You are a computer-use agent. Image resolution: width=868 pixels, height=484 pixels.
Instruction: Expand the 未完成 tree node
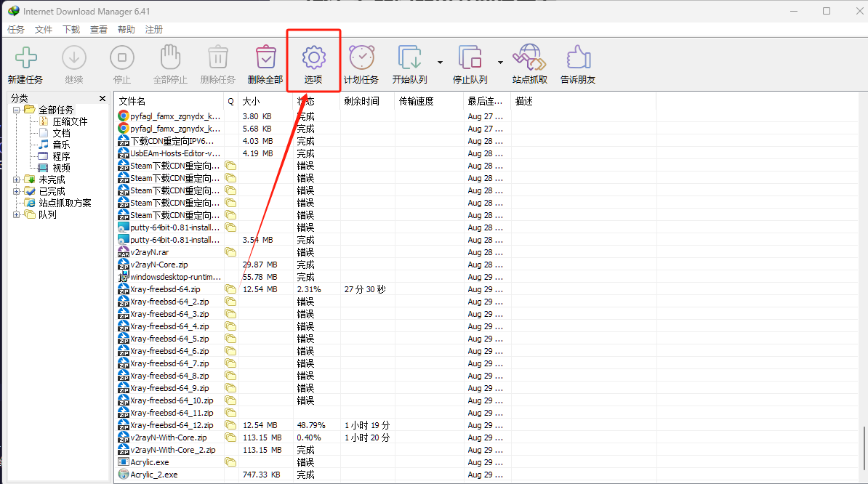coord(17,180)
